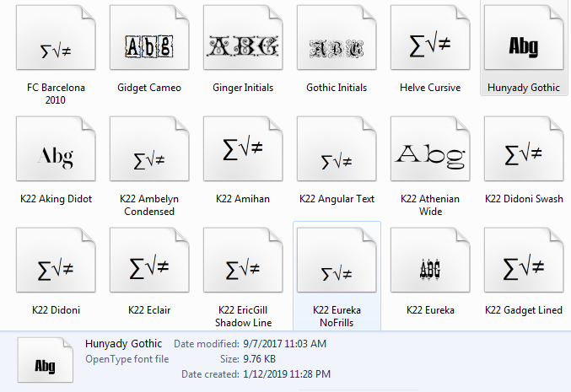
Task: Select the Helve Cursive font file icon
Action: pos(430,37)
